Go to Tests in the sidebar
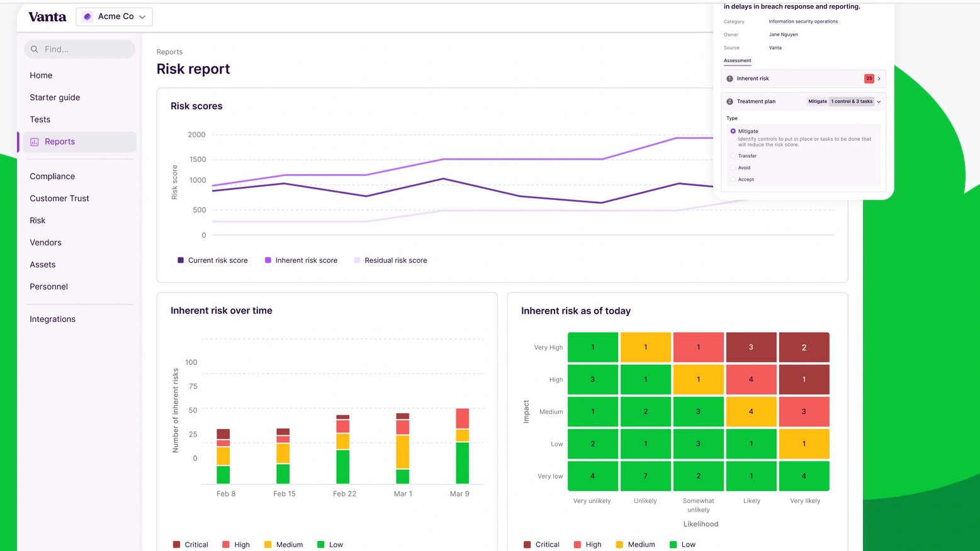Image resolution: width=980 pixels, height=551 pixels. tap(40, 120)
